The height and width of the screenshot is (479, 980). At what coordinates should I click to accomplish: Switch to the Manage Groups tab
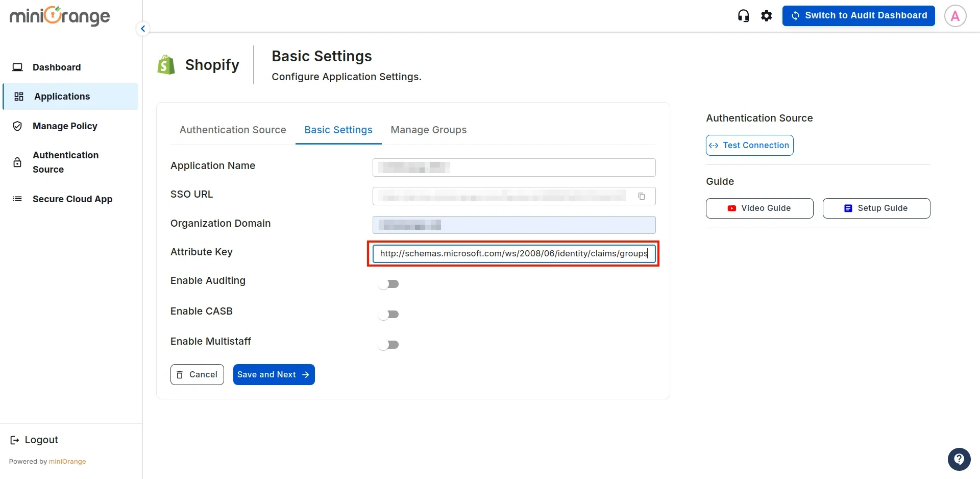(x=429, y=130)
